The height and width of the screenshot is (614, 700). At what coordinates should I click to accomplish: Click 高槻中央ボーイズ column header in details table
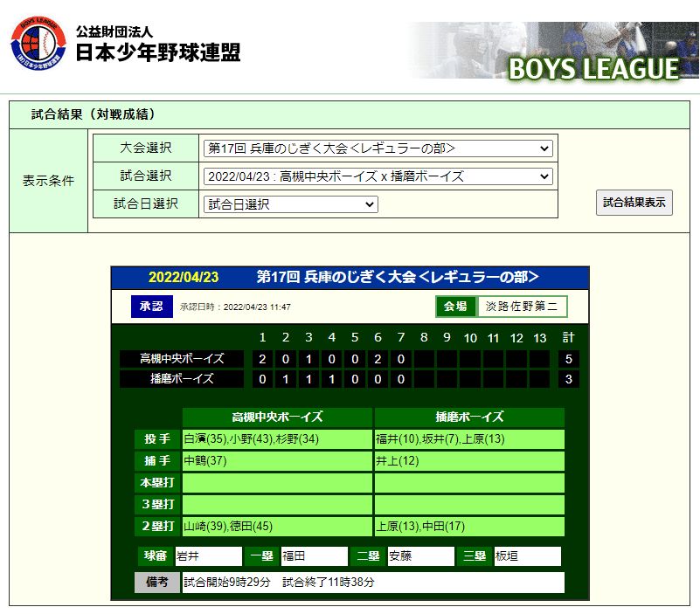click(277, 417)
